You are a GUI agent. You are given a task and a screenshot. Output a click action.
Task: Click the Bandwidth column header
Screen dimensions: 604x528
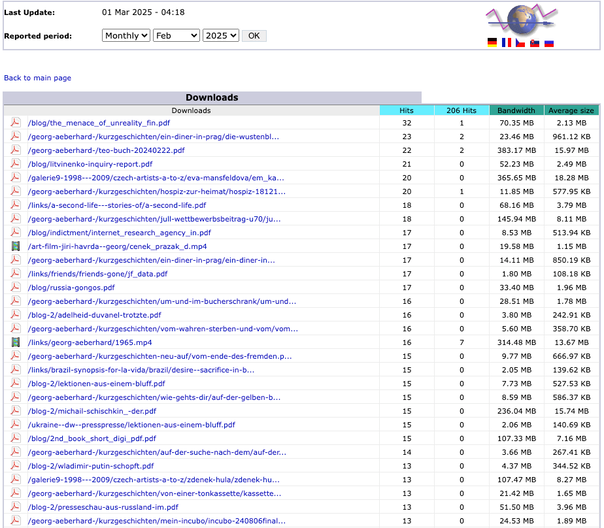pyautogui.click(x=516, y=111)
